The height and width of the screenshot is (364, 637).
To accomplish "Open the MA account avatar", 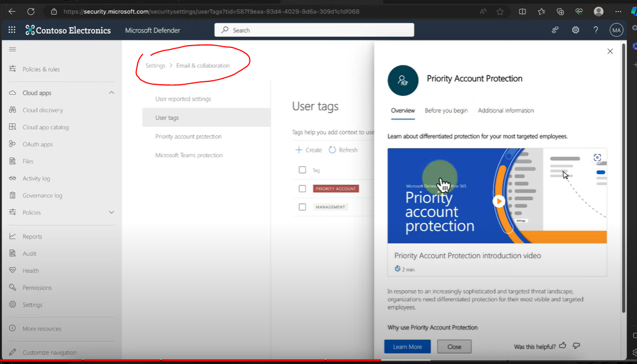I will [616, 30].
